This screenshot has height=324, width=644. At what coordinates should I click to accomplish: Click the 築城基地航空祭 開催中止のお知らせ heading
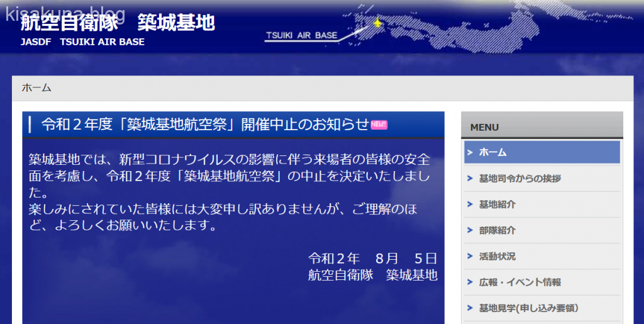coord(204,125)
